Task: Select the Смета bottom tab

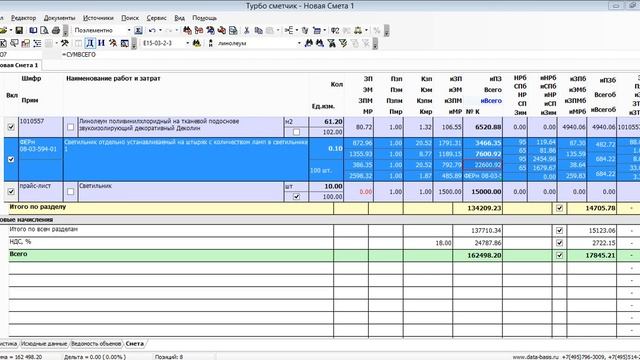Action: coord(134,344)
